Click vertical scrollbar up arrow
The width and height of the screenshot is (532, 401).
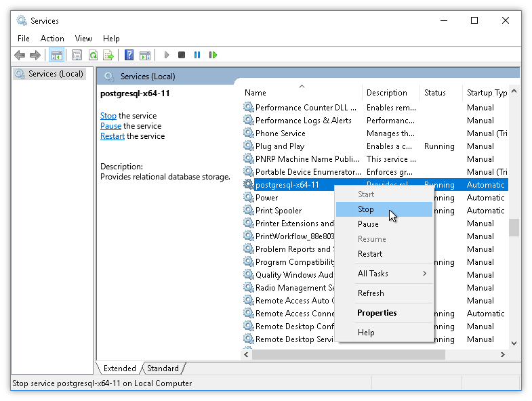pos(514,91)
